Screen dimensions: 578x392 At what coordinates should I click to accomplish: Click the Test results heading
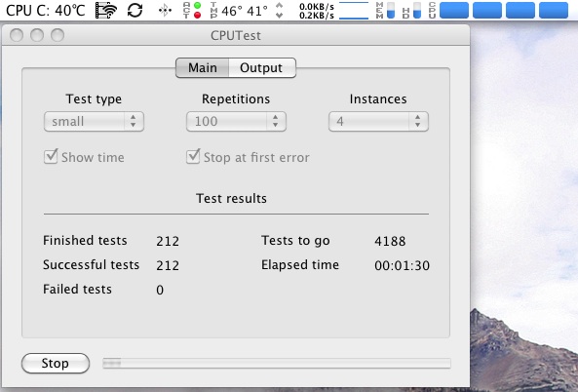coord(232,198)
